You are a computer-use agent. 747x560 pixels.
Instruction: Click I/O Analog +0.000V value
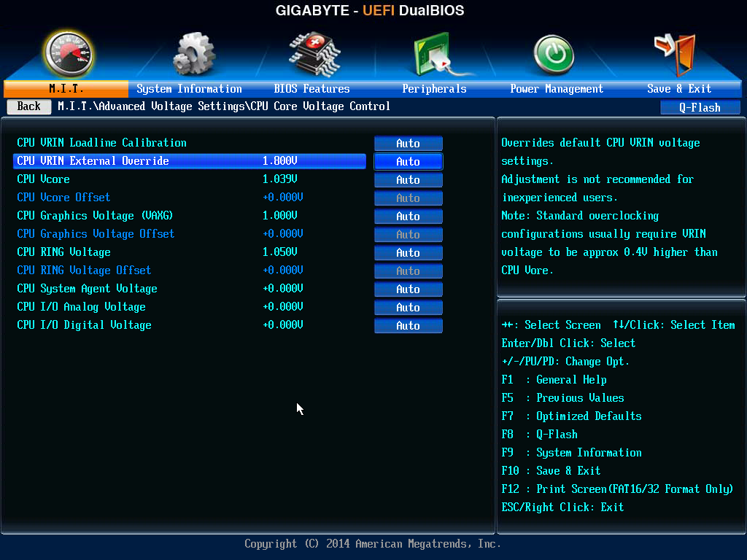pyautogui.click(x=283, y=307)
